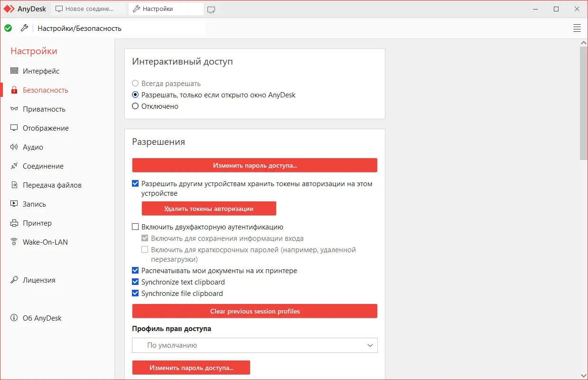
Task: Click the wrench icon on Настройки tab
Action: [x=137, y=9]
